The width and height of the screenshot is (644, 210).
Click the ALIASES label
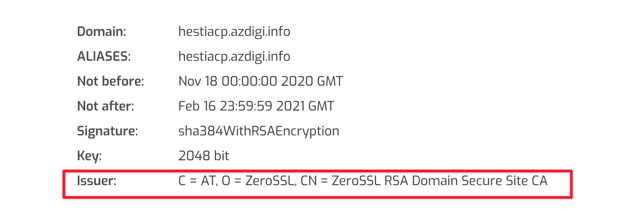coord(104,57)
